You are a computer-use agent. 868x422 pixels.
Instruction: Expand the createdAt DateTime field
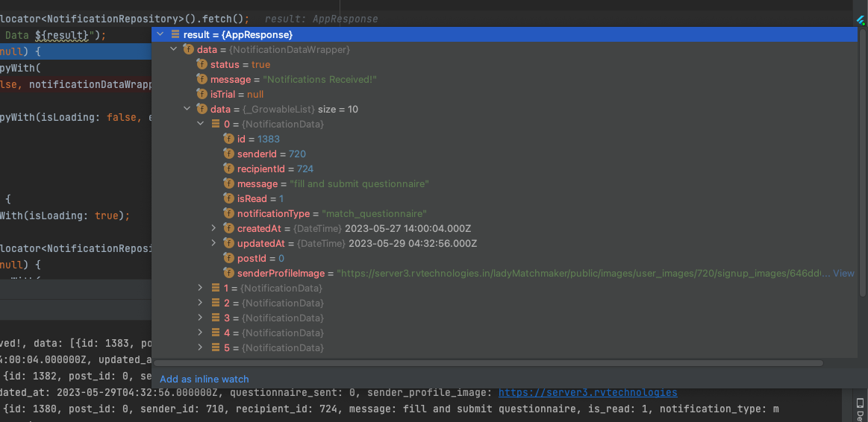click(x=214, y=228)
